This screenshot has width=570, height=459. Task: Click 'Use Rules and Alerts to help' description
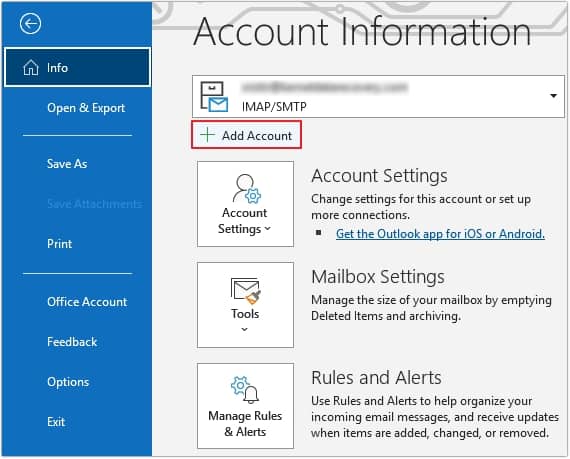tap(435, 417)
